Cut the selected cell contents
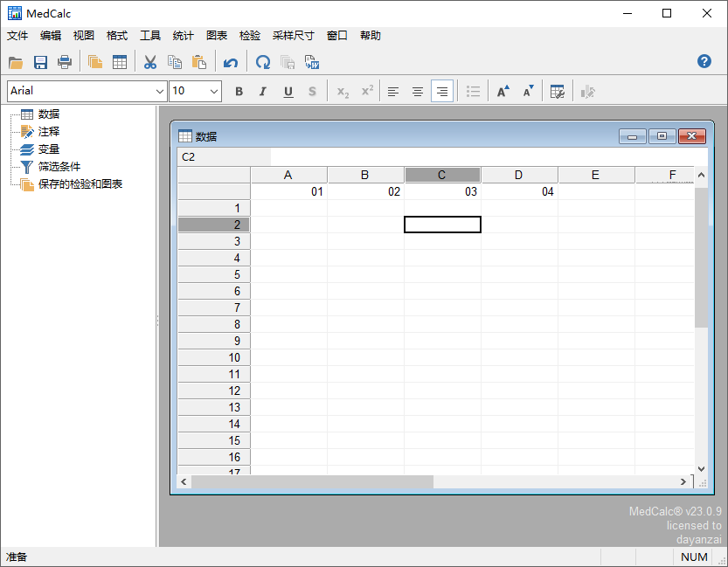 point(149,62)
